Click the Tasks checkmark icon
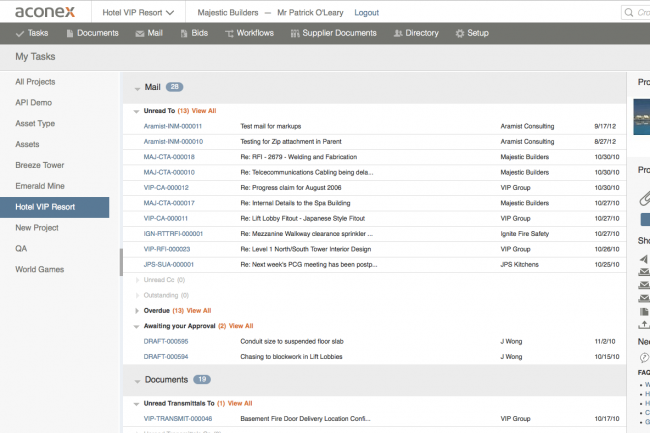The width and height of the screenshot is (650, 433). (x=19, y=34)
